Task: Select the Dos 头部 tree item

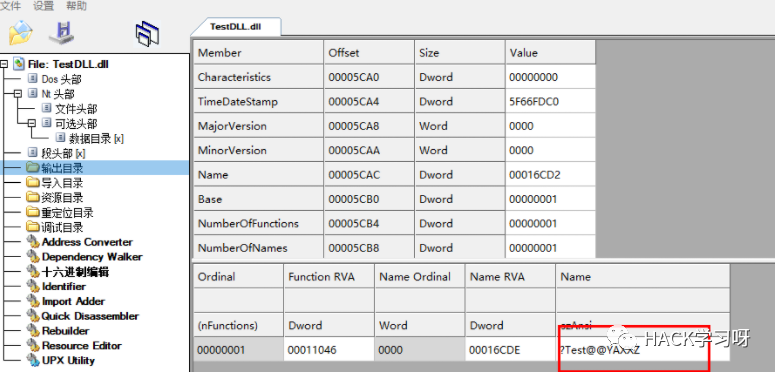Action: [61, 79]
